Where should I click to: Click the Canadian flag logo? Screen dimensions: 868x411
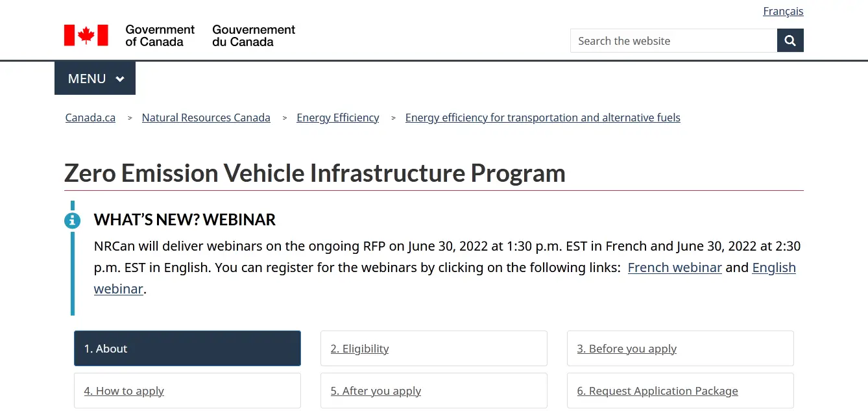[86, 35]
